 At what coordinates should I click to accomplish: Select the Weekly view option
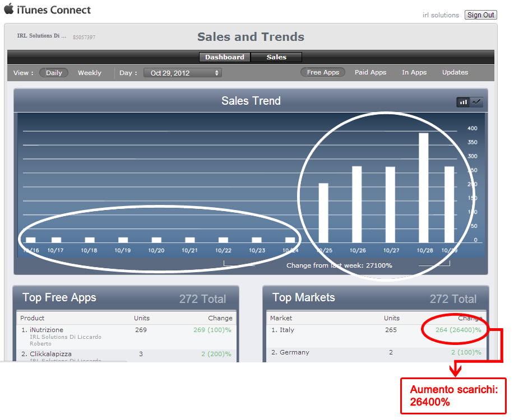pos(90,73)
